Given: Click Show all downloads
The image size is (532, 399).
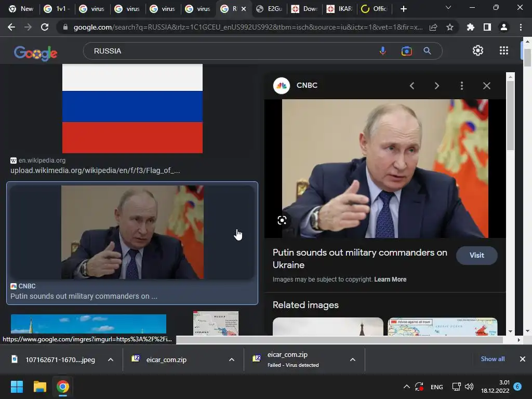Looking at the screenshot, I should [493, 359].
